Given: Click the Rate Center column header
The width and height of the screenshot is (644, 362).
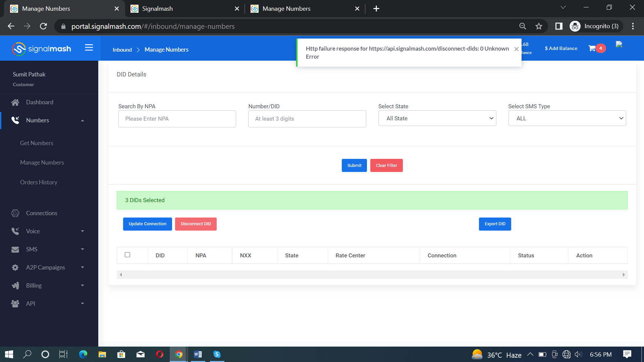Looking at the screenshot, I should [x=350, y=255].
